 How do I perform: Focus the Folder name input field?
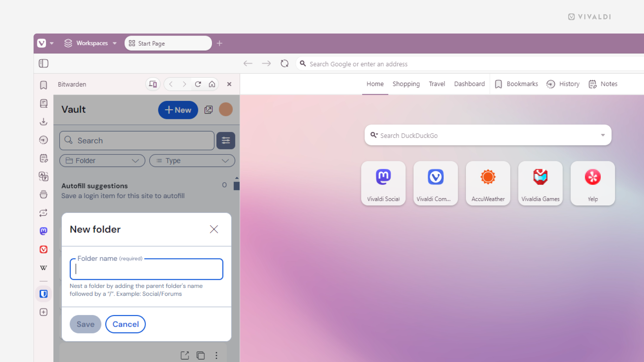pyautogui.click(x=147, y=269)
